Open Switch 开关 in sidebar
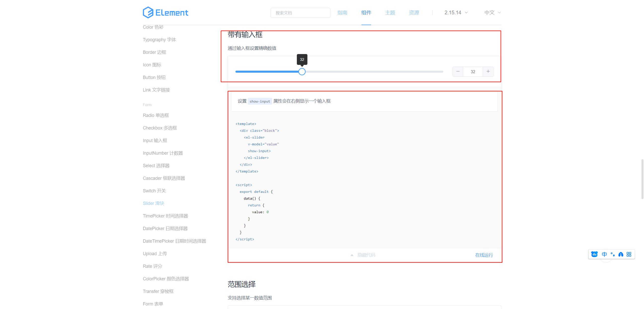The image size is (644, 309). 154,191
